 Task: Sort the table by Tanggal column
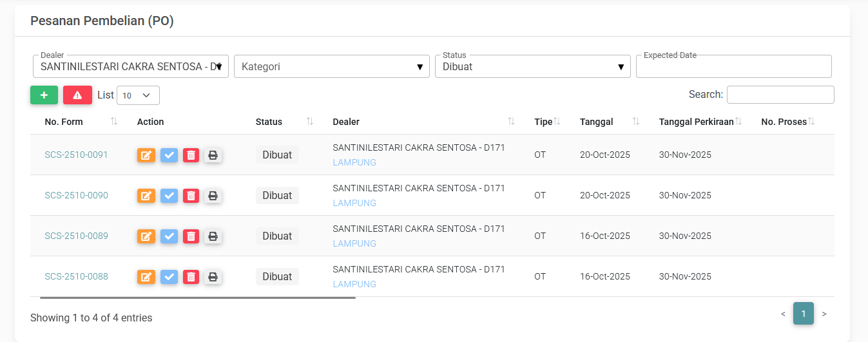[597, 122]
